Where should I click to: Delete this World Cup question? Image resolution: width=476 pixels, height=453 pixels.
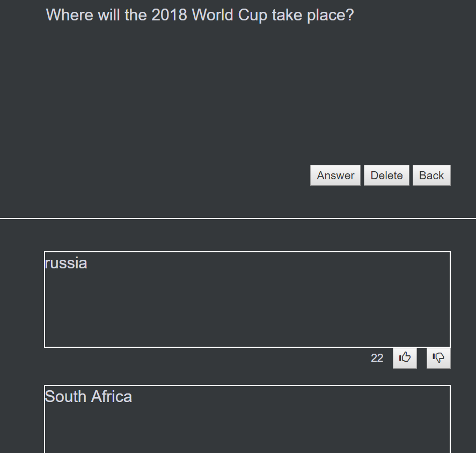click(386, 175)
